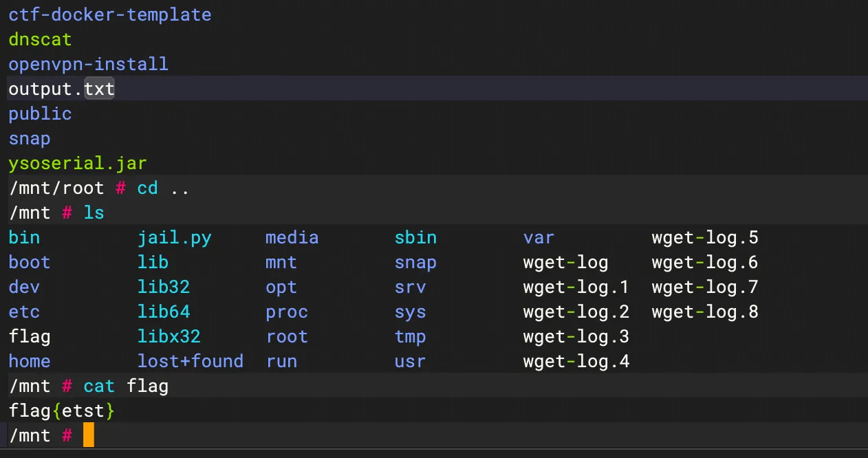Click the sbin entry in the listing
The width and height of the screenshot is (868, 458).
click(x=415, y=237)
